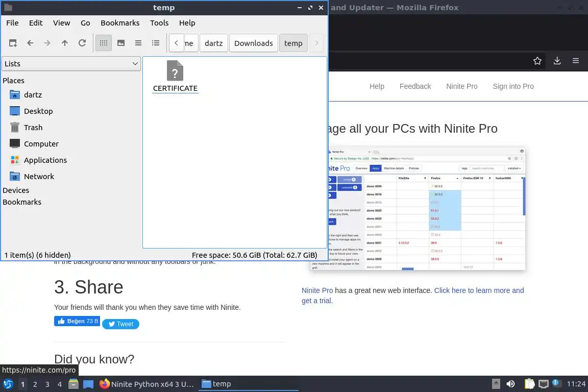Open dartz home folder in Places
The width and height of the screenshot is (588, 392).
tap(33, 95)
